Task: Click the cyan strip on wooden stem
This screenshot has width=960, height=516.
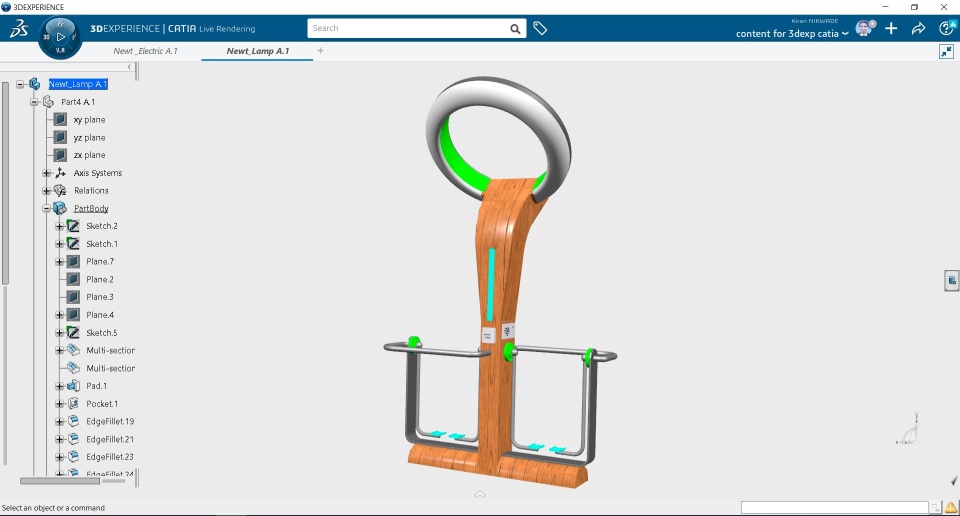Action: click(491, 285)
